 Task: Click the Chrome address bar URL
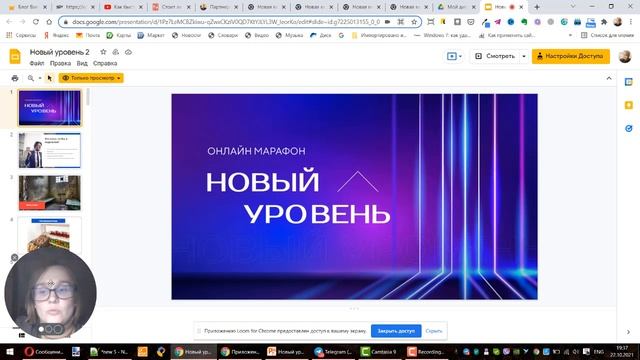[x=226, y=22]
